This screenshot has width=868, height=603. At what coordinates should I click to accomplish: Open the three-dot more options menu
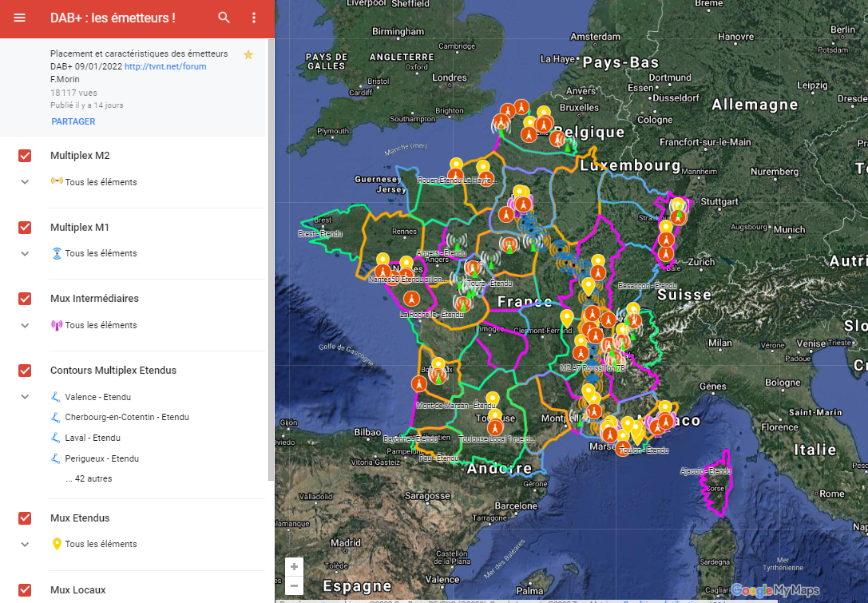click(x=254, y=18)
